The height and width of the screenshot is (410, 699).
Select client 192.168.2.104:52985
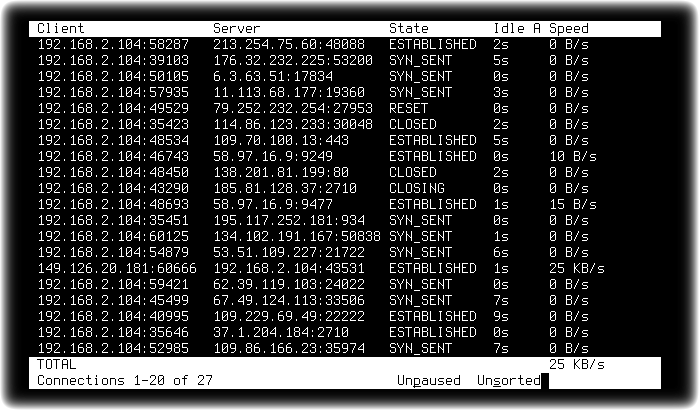(x=113, y=349)
